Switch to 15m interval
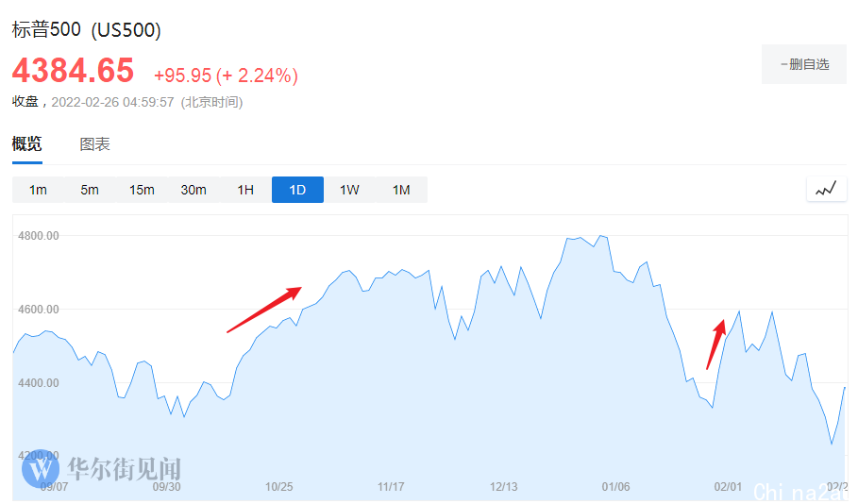 click(x=142, y=190)
